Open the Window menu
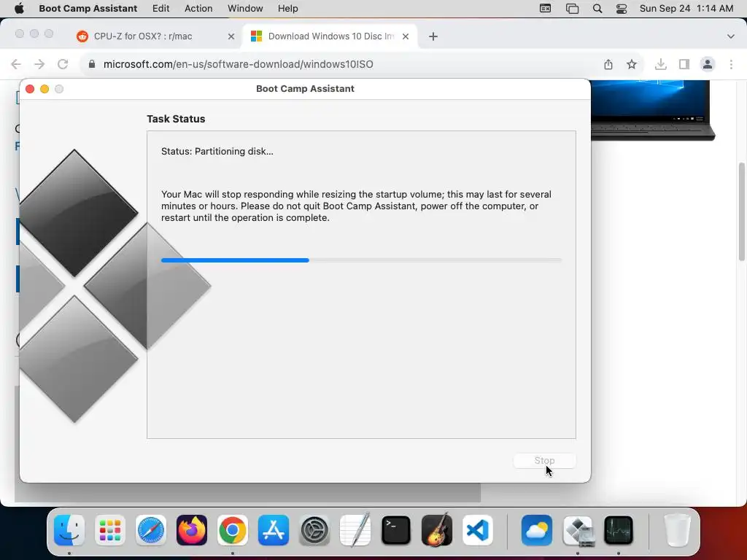 (245, 9)
